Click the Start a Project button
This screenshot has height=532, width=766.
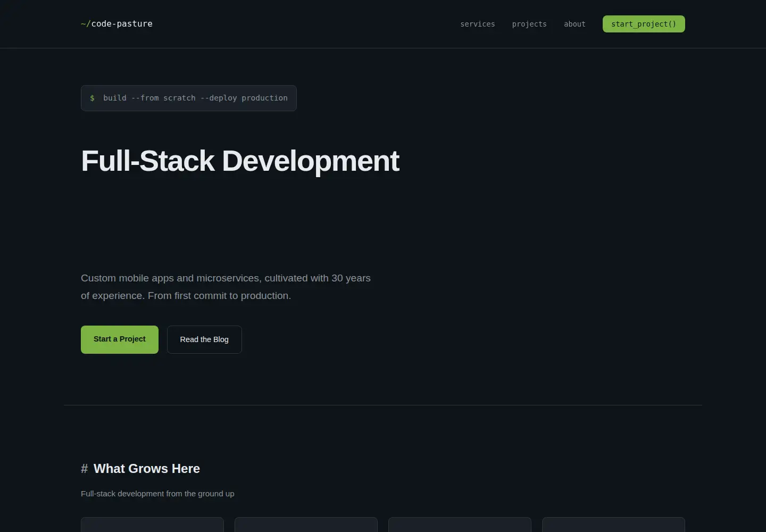pyautogui.click(x=120, y=339)
